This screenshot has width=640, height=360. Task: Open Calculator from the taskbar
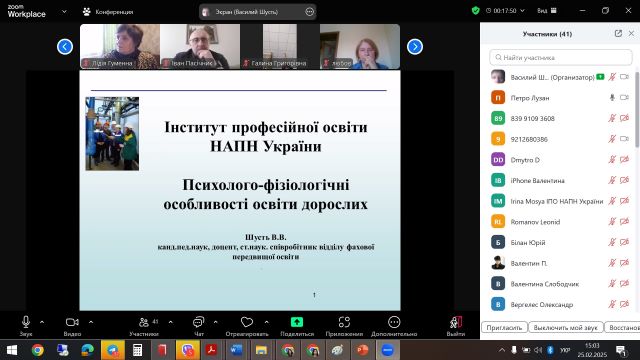[138, 350]
